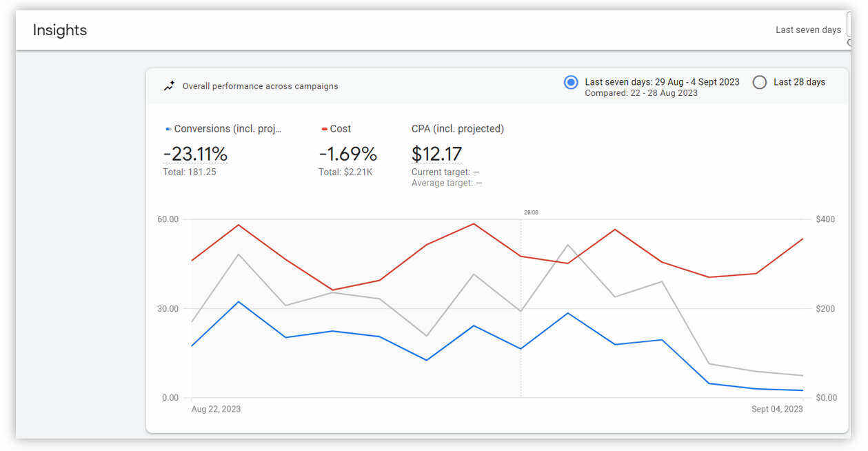This screenshot has height=451, width=868.
Task: Click the Average target text
Action: coord(447,183)
